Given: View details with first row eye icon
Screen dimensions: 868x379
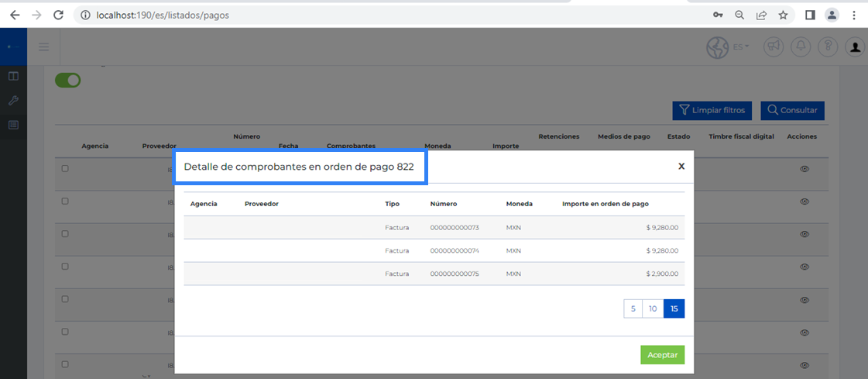Looking at the screenshot, I should 805,169.
